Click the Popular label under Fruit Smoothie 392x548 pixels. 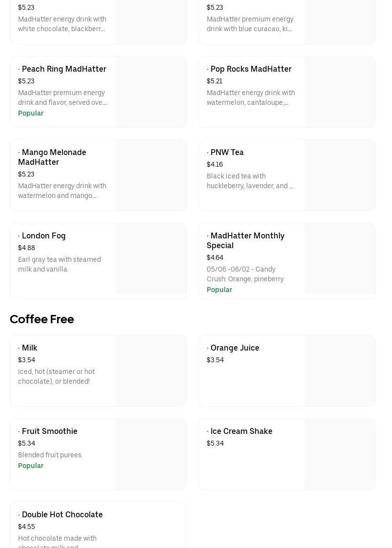click(x=31, y=466)
